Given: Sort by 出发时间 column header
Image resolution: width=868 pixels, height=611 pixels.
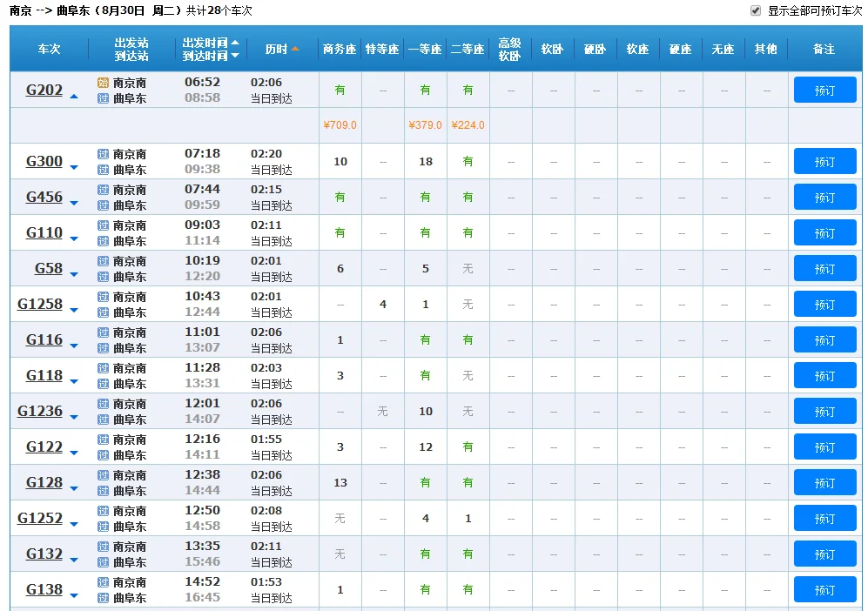Looking at the screenshot, I should pos(205,43).
